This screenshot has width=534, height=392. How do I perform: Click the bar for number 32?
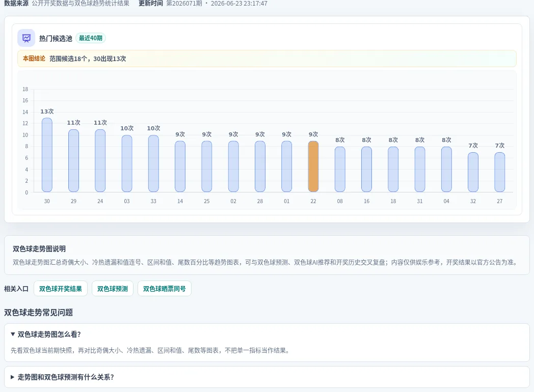click(x=473, y=172)
